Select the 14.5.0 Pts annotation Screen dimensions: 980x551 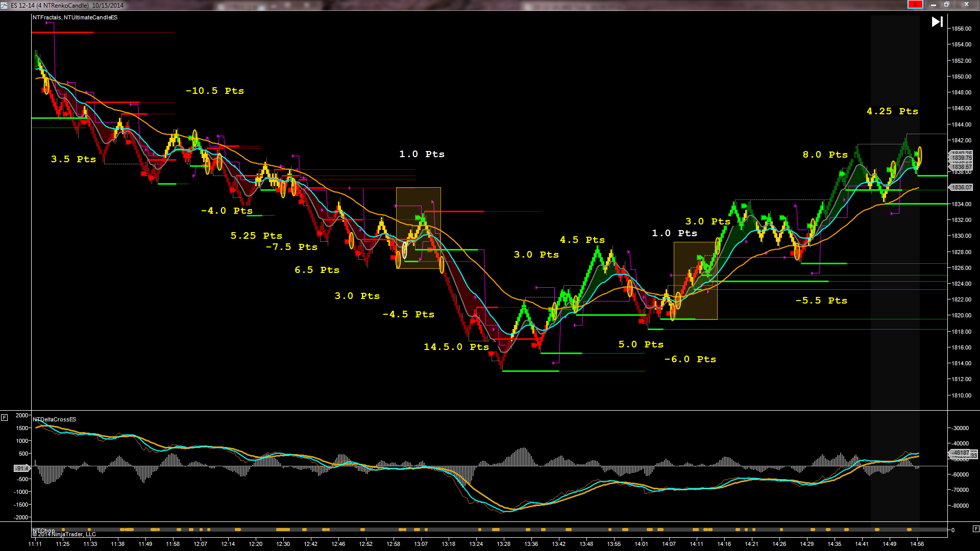(x=456, y=347)
